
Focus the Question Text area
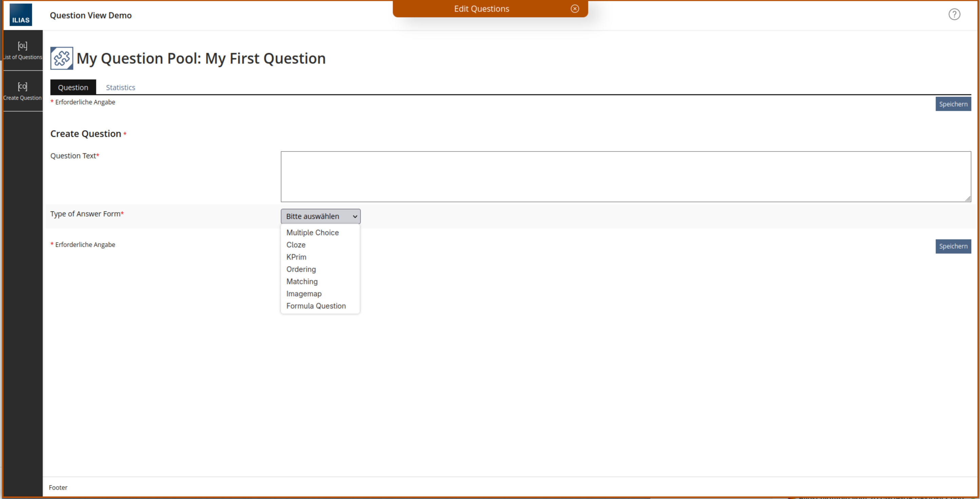[x=626, y=176]
